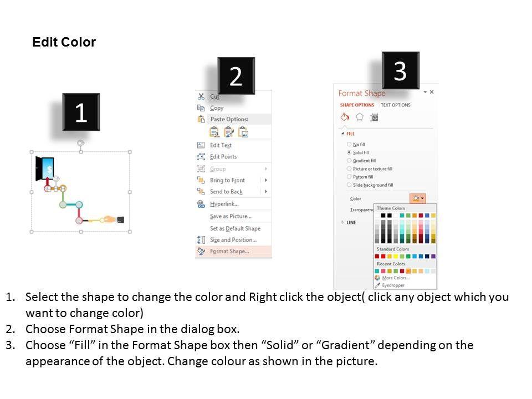Choose Format Shape from context menu

click(x=229, y=251)
